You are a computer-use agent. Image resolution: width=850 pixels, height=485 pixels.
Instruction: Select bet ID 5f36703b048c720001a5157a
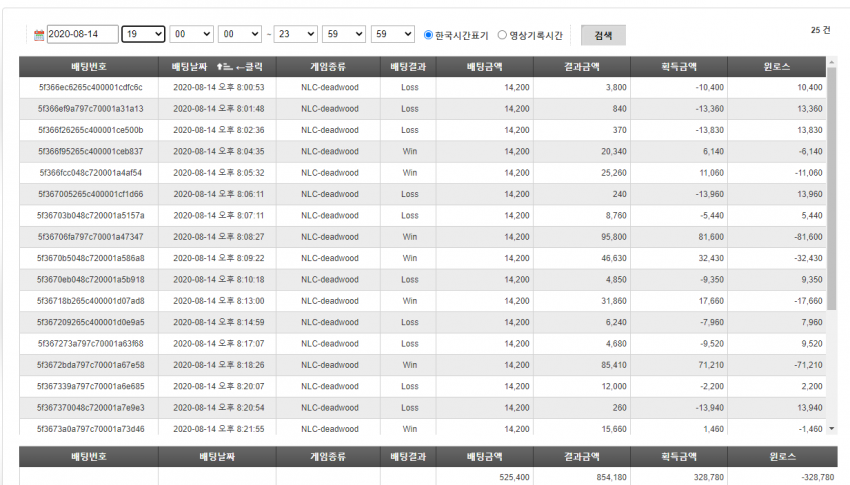pos(91,216)
